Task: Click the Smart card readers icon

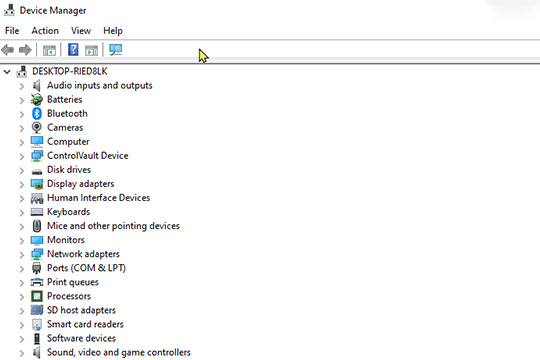Action: pos(37,325)
